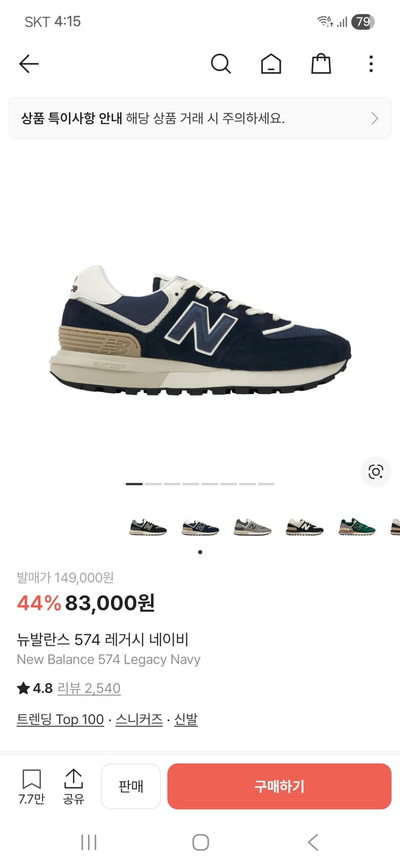Screen dimensions: 400x868
Task: Tap the image search scan icon
Action: (x=376, y=472)
